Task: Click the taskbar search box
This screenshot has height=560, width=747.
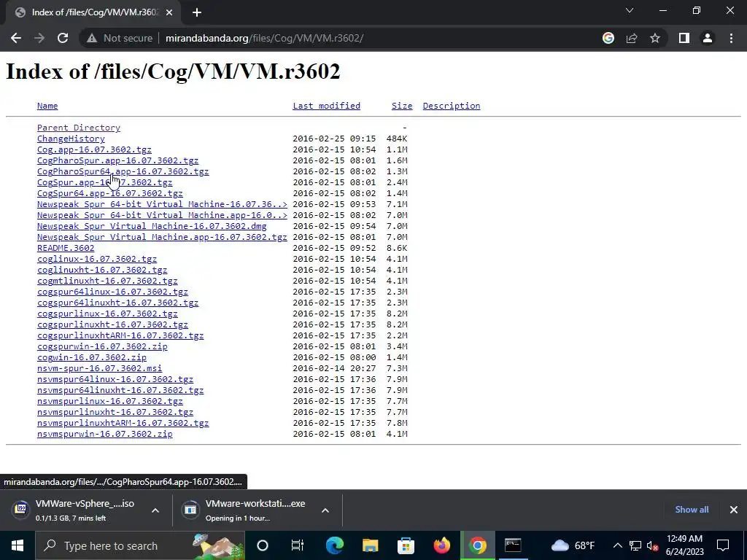Action: tap(140, 545)
